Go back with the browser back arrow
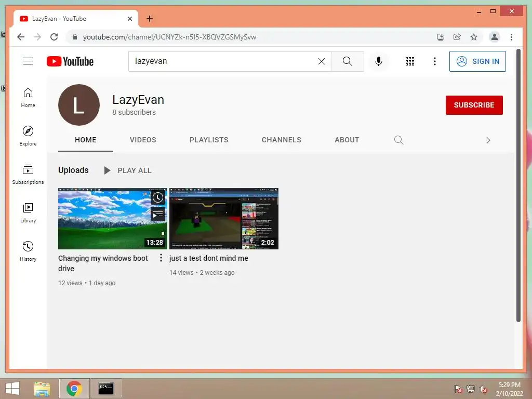The image size is (532, 399). pyautogui.click(x=21, y=37)
